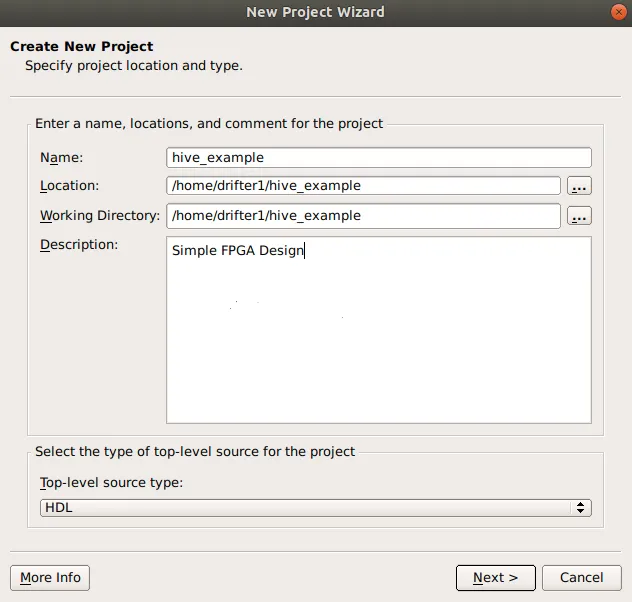Open More Info help

click(50, 577)
